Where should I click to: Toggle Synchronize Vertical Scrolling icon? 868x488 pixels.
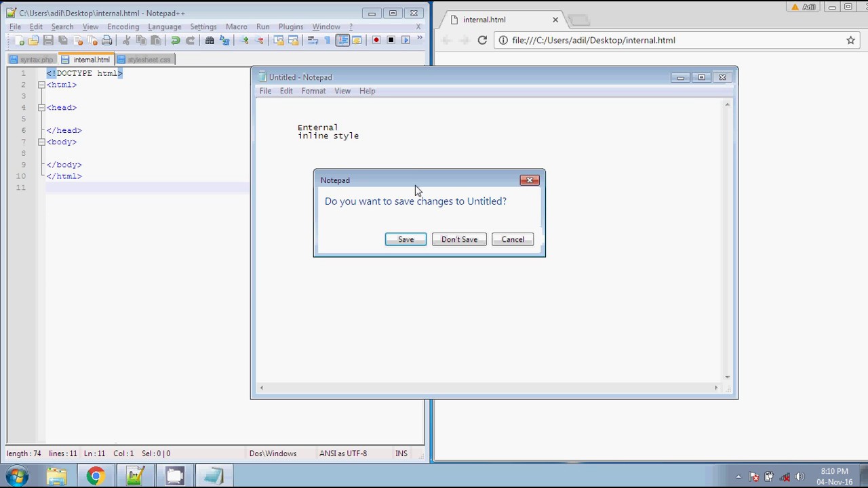[x=278, y=41]
